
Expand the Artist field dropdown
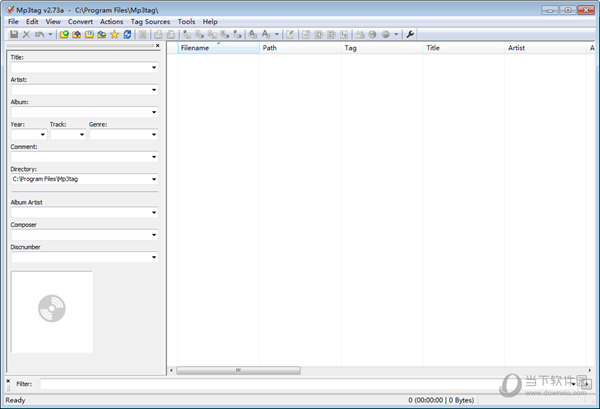(154, 90)
